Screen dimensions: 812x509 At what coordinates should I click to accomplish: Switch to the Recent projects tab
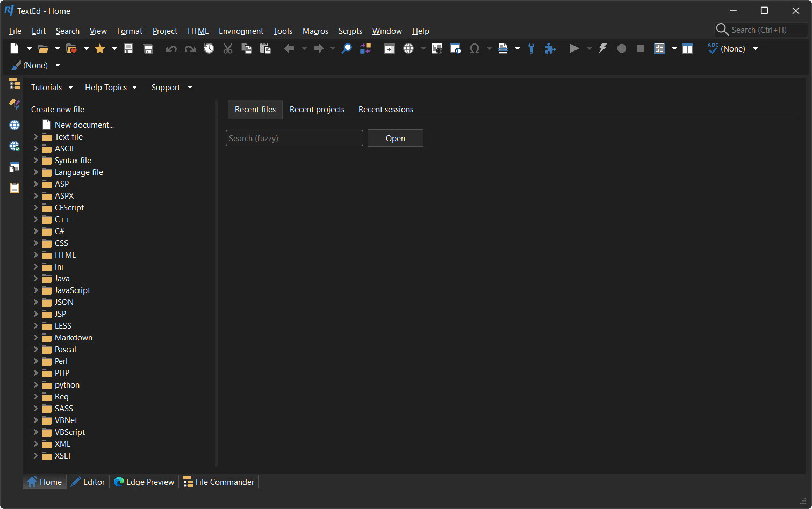[x=317, y=110]
